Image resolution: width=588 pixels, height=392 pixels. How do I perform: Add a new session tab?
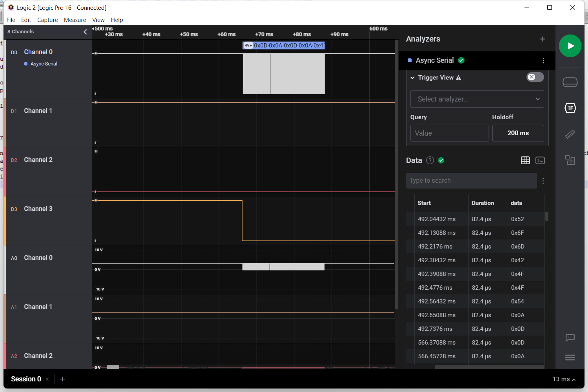tap(62, 379)
